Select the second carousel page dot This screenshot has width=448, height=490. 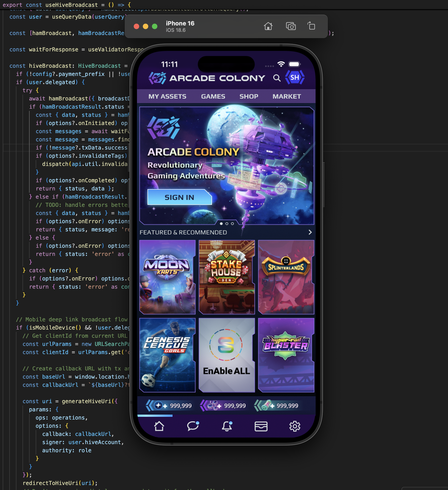227,224
